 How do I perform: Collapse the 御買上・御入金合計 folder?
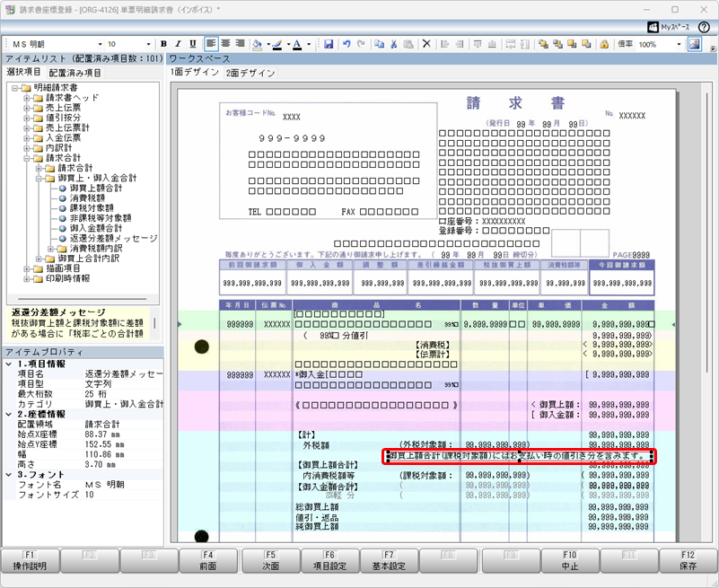(x=39, y=178)
